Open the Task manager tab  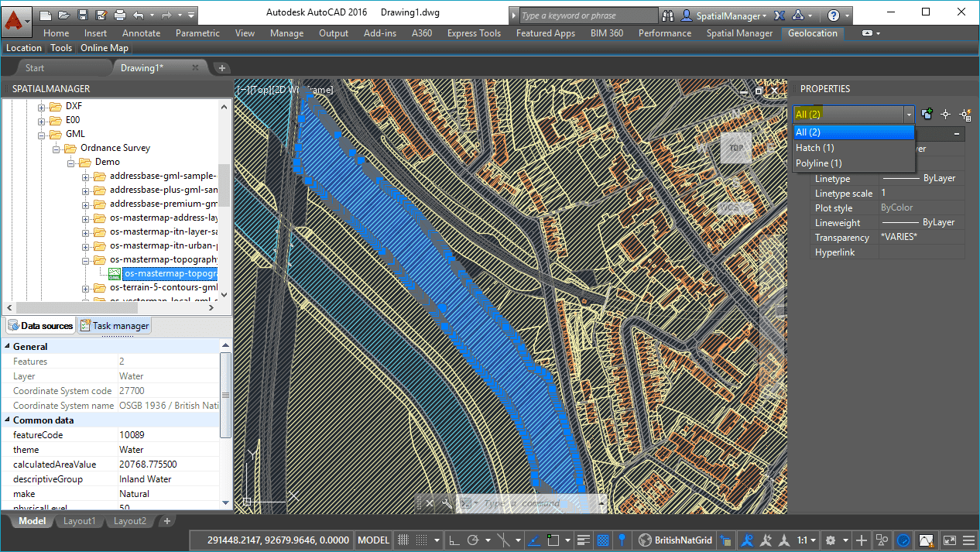(x=115, y=326)
